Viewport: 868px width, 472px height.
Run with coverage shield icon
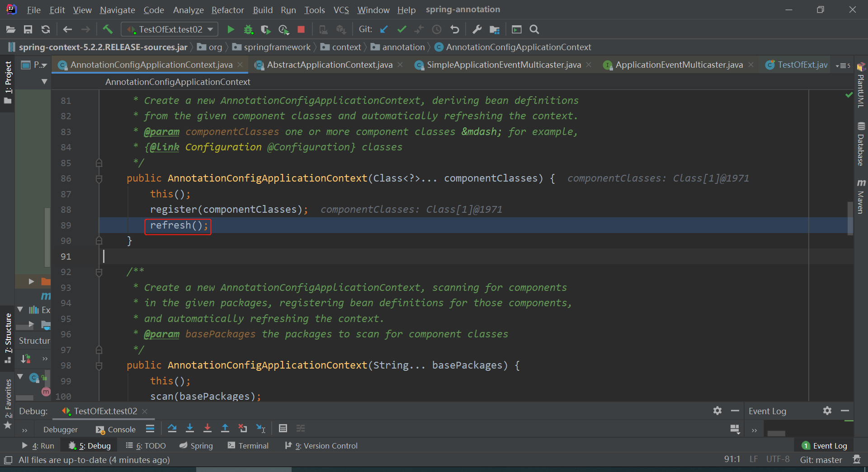click(x=266, y=29)
